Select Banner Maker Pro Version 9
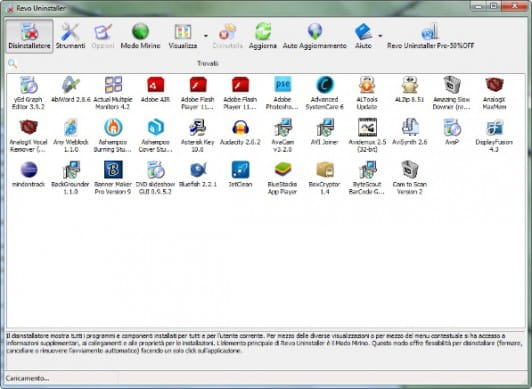Image resolution: width=532 pixels, height=389 pixels. pyautogui.click(x=113, y=178)
